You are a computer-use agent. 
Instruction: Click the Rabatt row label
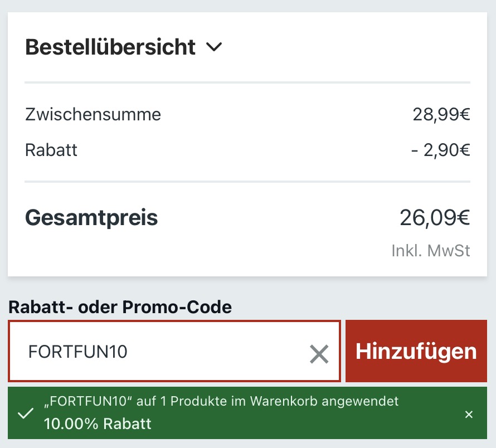(x=51, y=150)
